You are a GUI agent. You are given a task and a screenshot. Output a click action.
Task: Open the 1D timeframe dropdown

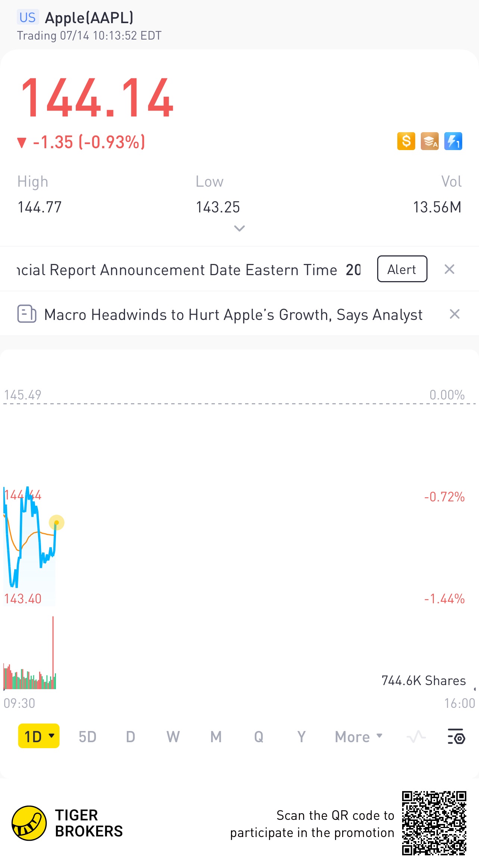[39, 737]
